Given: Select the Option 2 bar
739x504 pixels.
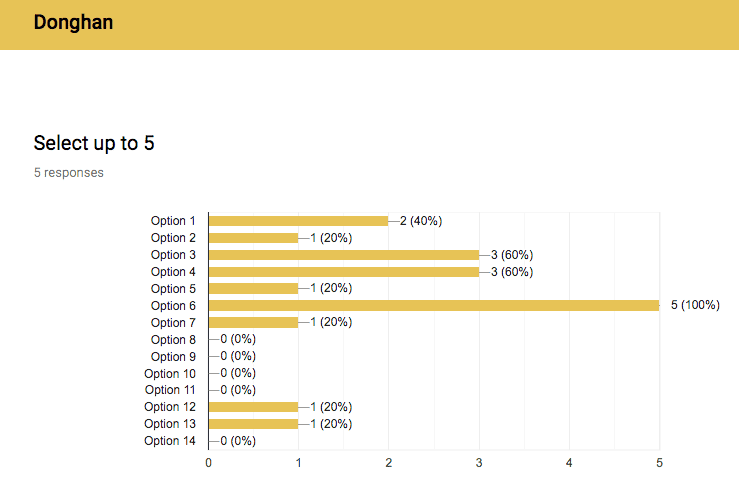Looking at the screenshot, I should point(254,238).
